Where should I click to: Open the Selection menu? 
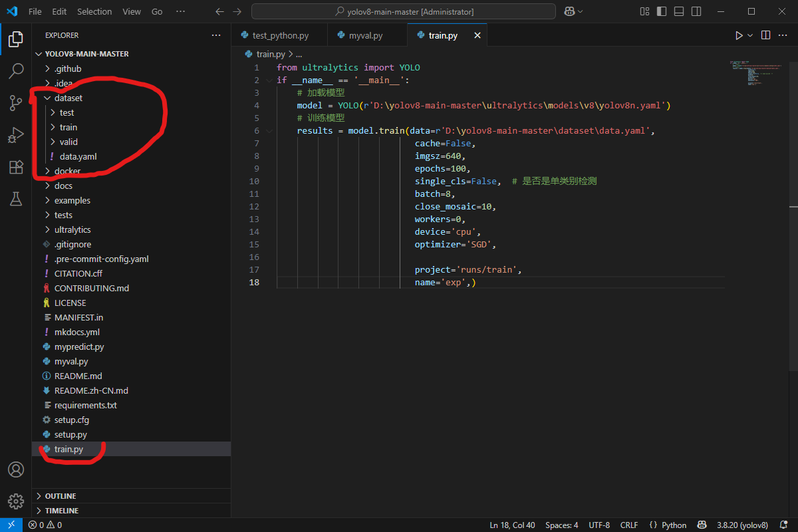click(94, 11)
